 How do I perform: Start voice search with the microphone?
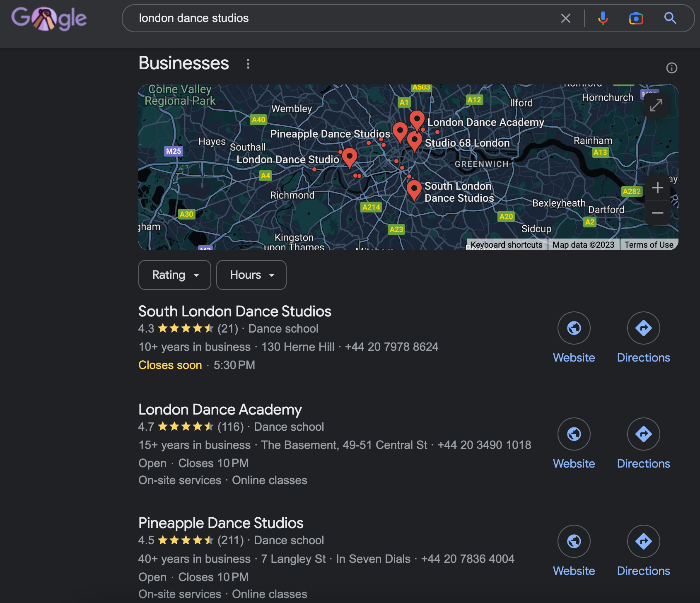point(603,18)
